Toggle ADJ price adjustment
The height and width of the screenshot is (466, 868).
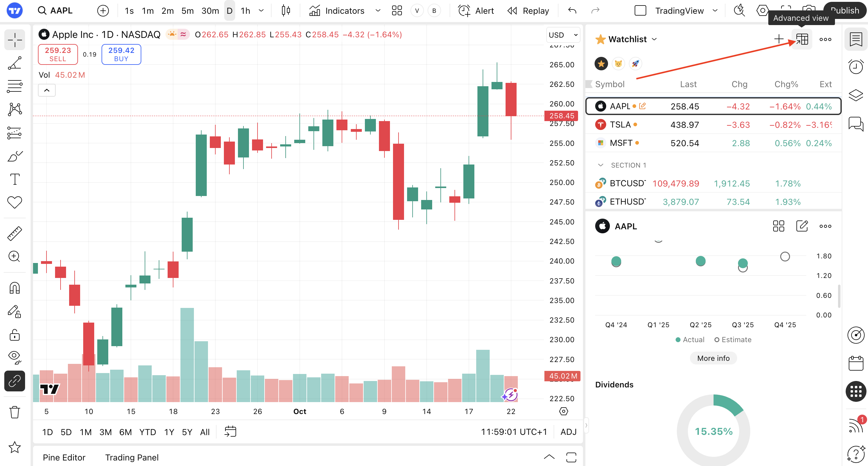(x=568, y=432)
